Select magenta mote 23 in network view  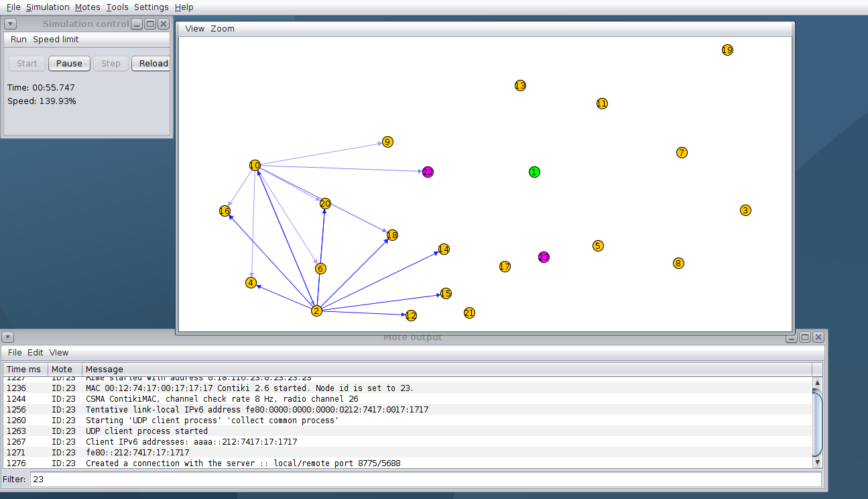pos(544,258)
